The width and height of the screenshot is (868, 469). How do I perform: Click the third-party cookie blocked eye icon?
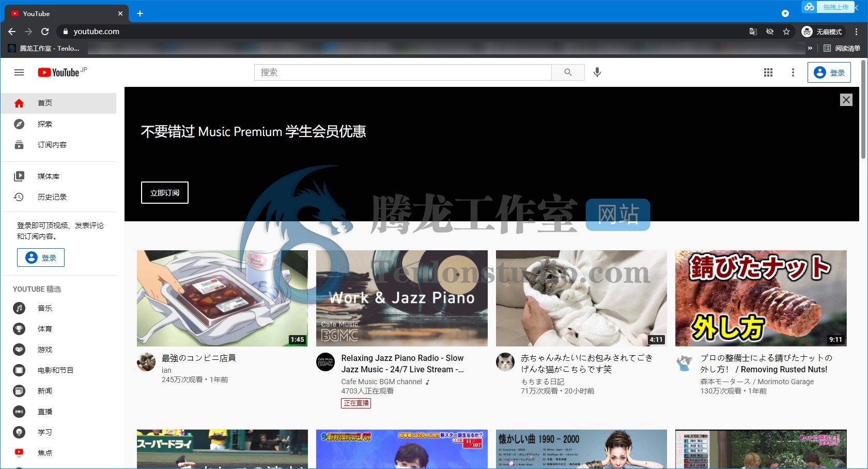point(770,32)
